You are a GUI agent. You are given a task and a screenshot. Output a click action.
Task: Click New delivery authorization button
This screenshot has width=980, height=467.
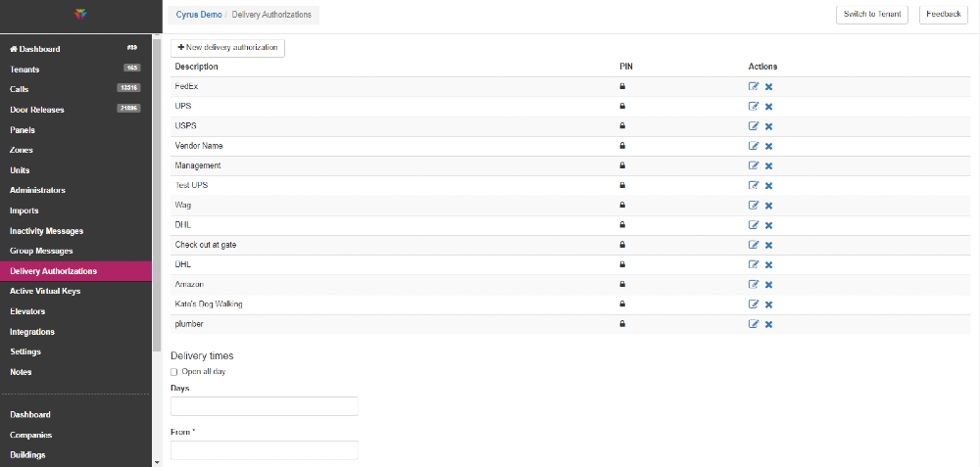(x=227, y=48)
